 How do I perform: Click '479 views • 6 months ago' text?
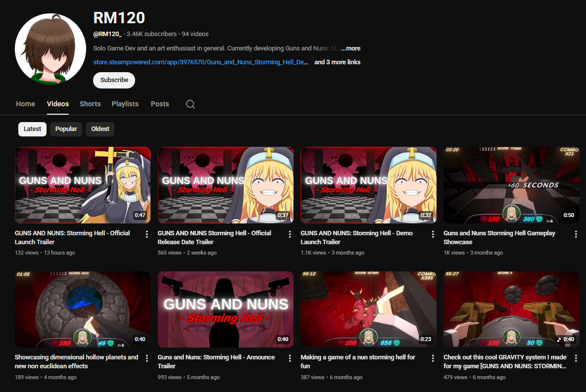[x=475, y=378]
